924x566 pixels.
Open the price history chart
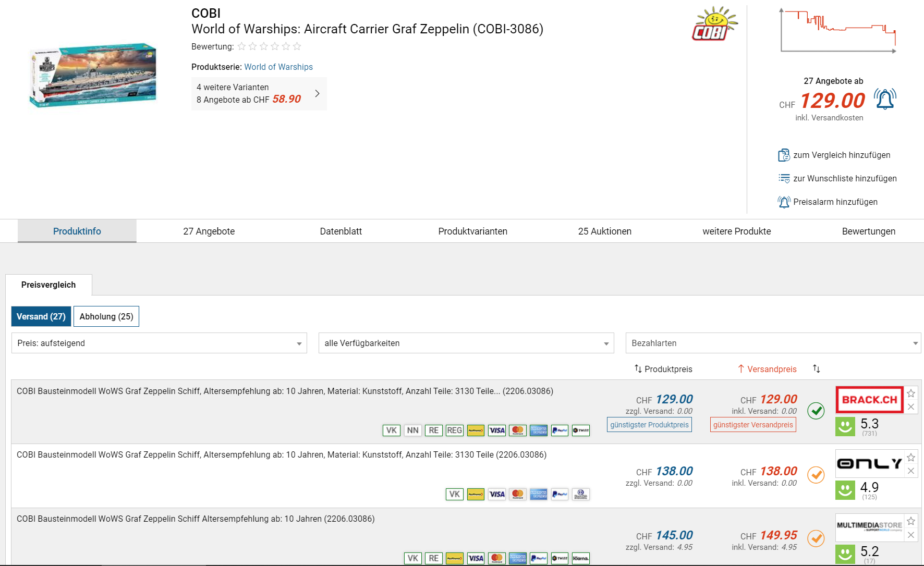pos(837,30)
